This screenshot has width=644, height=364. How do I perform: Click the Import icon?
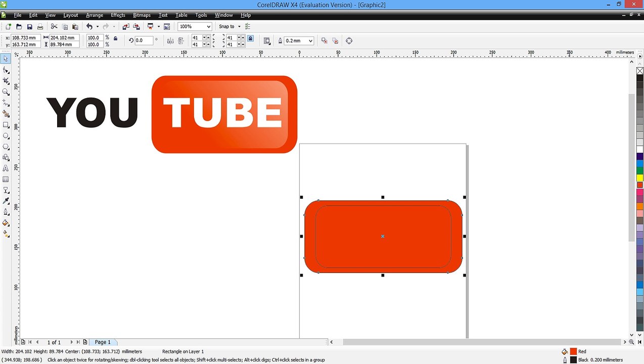pos(126,26)
